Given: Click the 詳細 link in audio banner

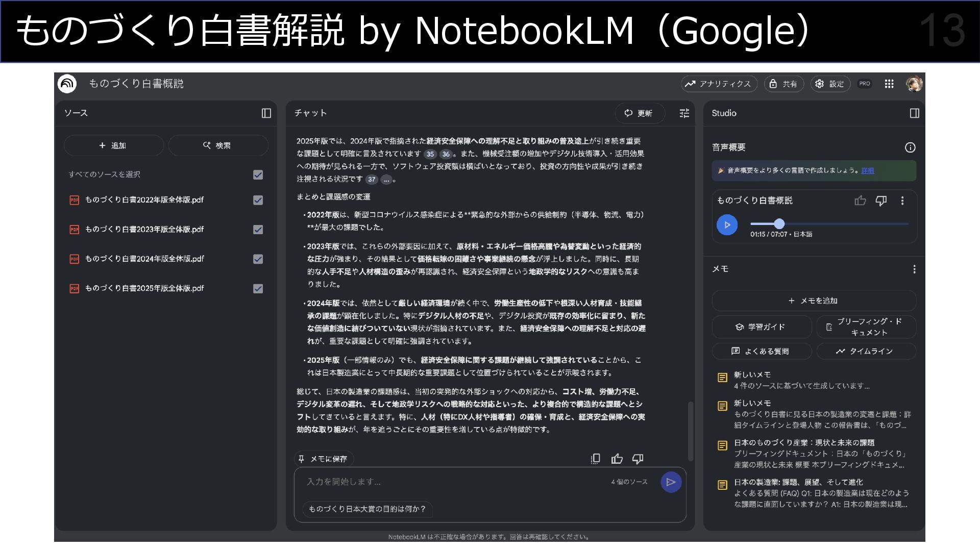Looking at the screenshot, I should coord(867,170).
